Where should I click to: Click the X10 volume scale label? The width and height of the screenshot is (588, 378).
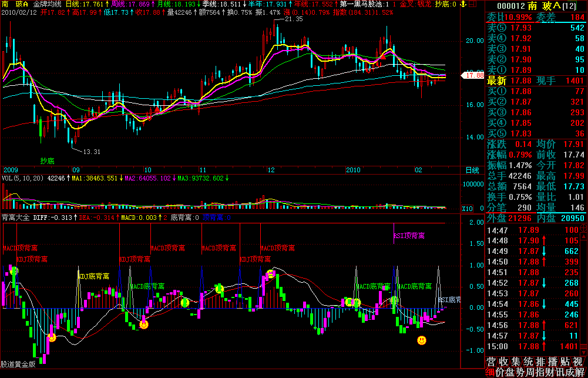tap(467, 208)
